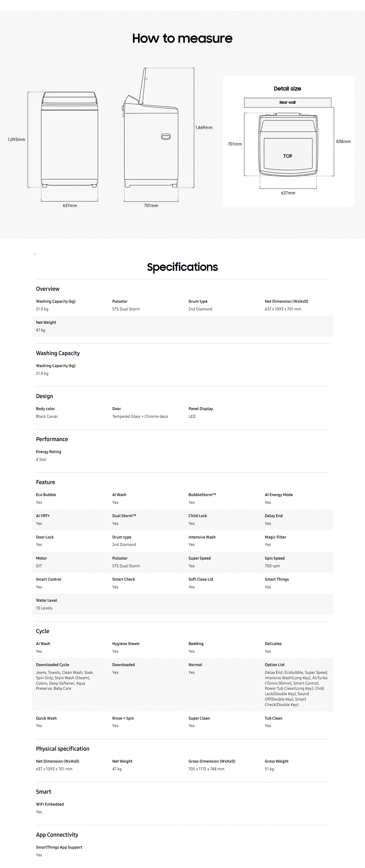Click the 838mm depth measurement label
The image size is (365, 868).
click(x=343, y=142)
